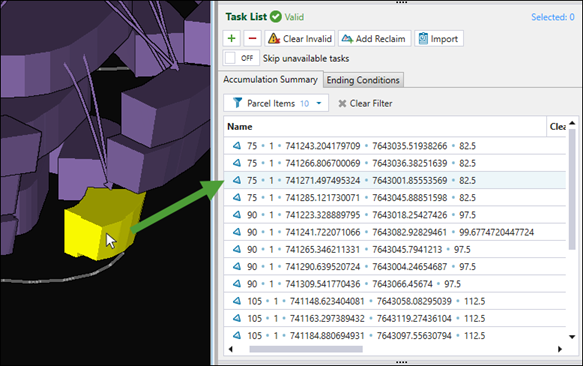Click the red minus remove task icon
This screenshot has width=583, height=366.
(x=252, y=38)
